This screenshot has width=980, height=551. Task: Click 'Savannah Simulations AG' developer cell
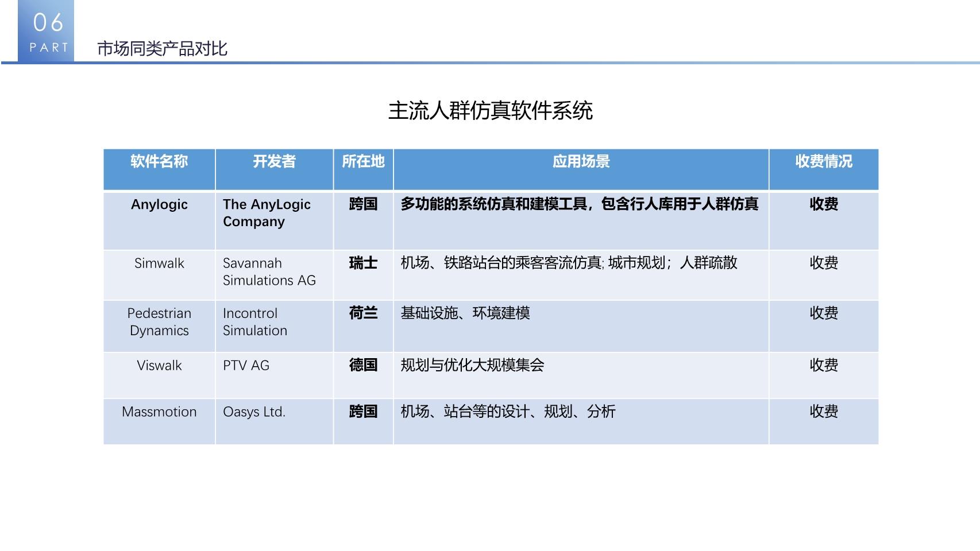(x=275, y=275)
